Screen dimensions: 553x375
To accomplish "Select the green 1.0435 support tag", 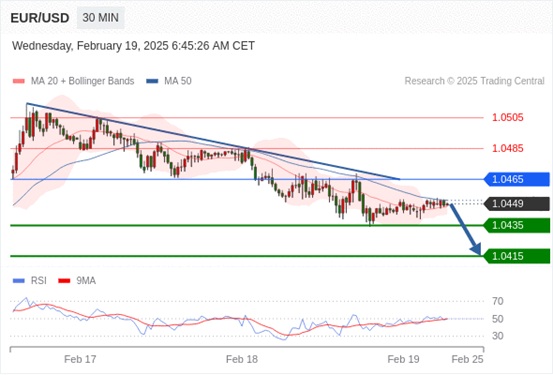I will [x=516, y=225].
